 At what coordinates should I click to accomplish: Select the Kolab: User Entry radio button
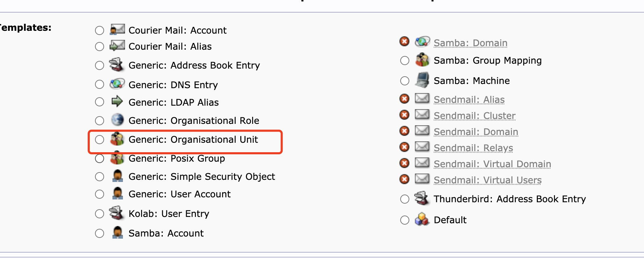pos(100,214)
